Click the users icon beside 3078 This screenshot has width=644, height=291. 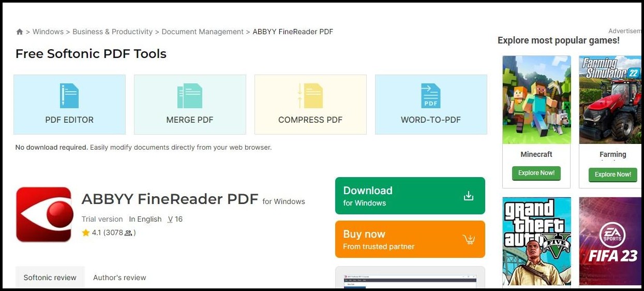pos(128,234)
